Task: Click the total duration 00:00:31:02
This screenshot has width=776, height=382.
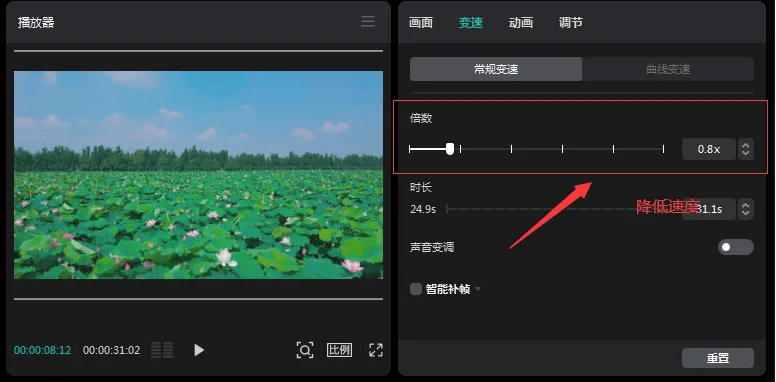Action: click(111, 350)
